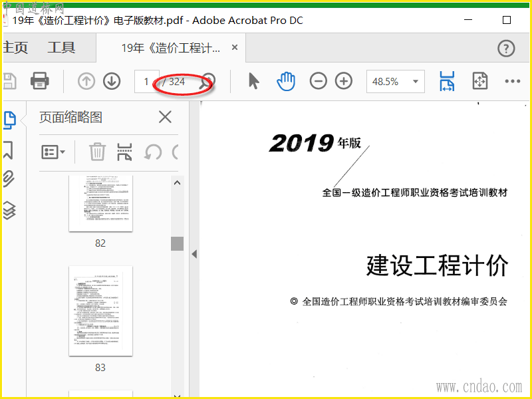Screen dimensions: 532x399
Task: Go to previous page arrow button
Action: (x=86, y=81)
